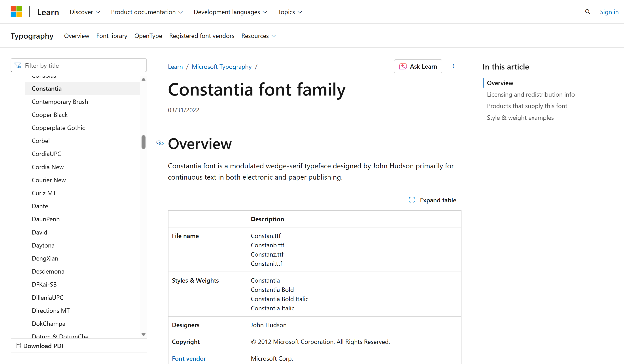This screenshot has width=624, height=364.
Task: Follow the Microsoft Typography breadcrumb link
Action: [x=222, y=66]
